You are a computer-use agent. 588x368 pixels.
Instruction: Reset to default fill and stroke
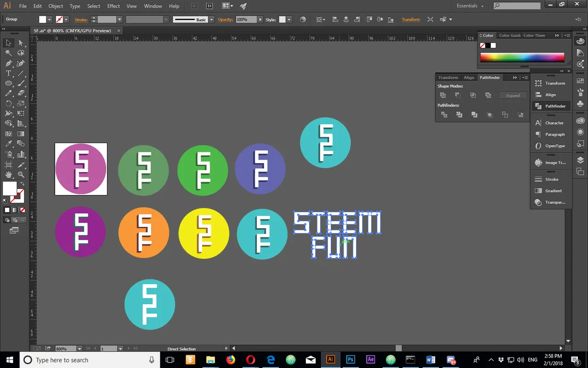coord(5,201)
